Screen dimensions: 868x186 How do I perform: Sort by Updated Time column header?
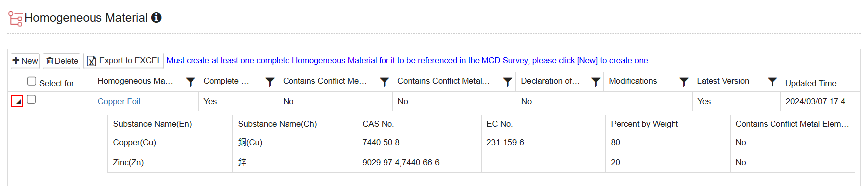811,83
